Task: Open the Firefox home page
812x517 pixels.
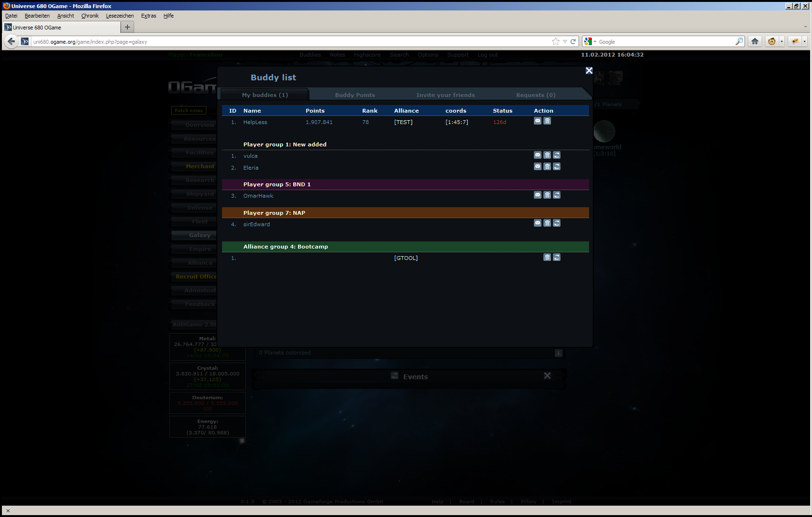Action: [755, 41]
